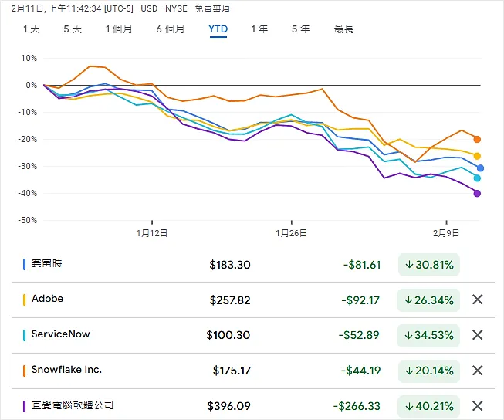Switch to the 5 天 time range

click(73, 29)
